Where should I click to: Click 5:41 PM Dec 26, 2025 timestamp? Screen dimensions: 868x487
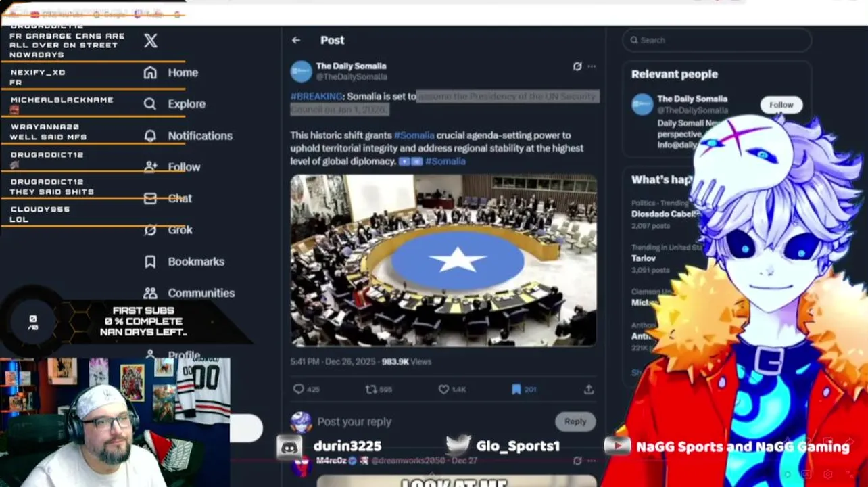(333, 362)
